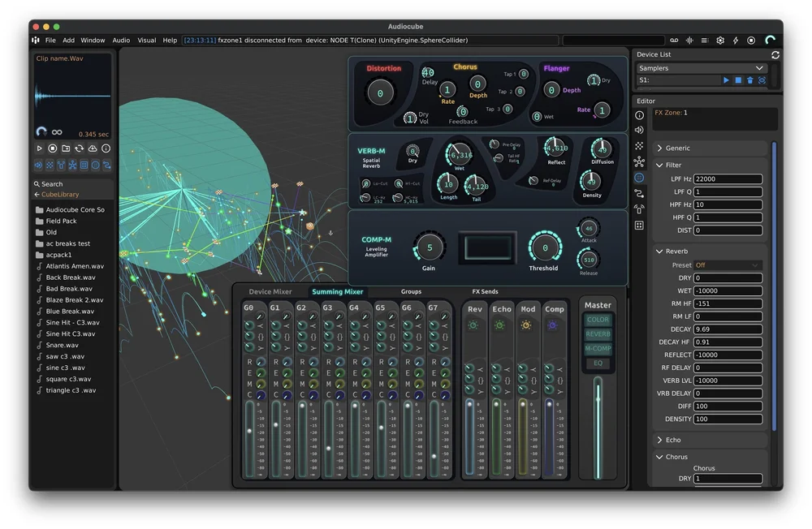Delete sampler S1 with trash icon
Image resolution: width=812 pixels, height=529 pixels.
coord(749,80)
